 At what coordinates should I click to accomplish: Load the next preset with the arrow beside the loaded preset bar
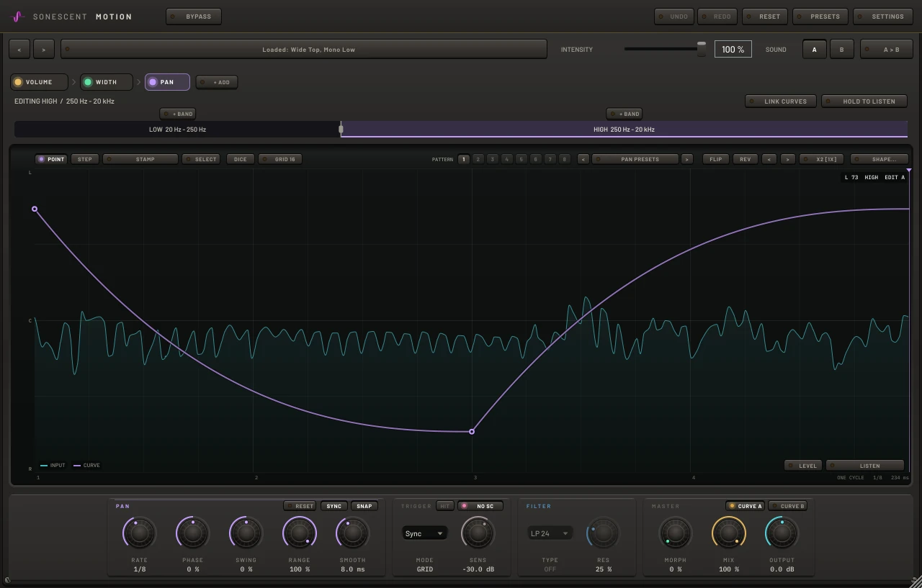[44, 50]
